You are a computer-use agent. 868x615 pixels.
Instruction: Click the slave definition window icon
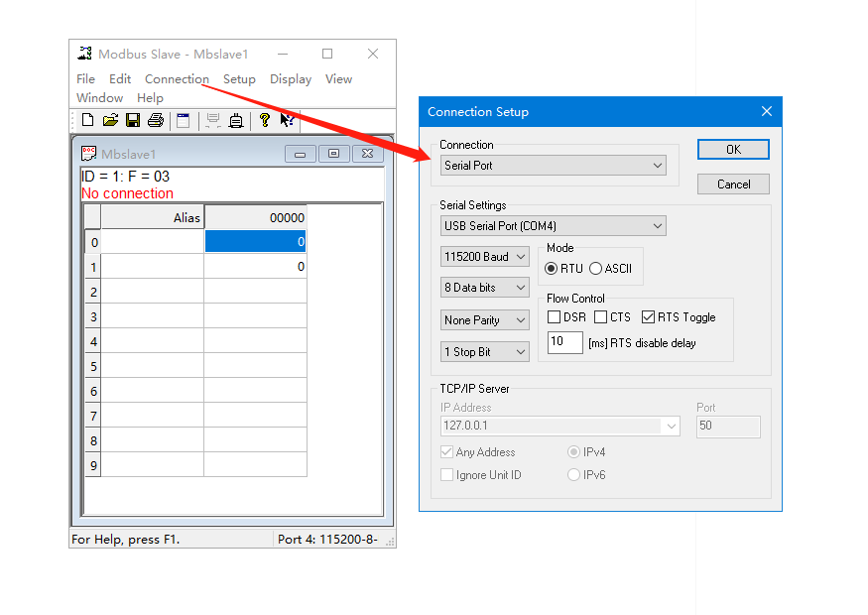[183, 120]
